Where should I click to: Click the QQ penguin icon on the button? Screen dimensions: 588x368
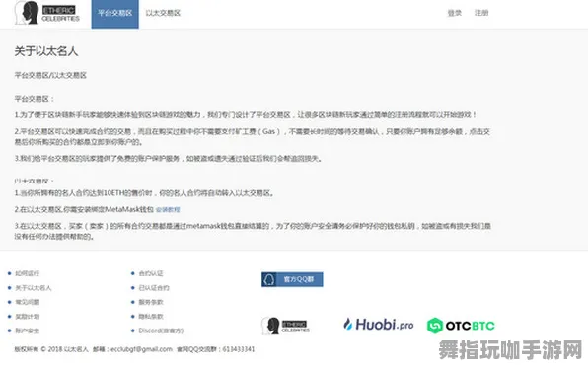coord(269,279)
